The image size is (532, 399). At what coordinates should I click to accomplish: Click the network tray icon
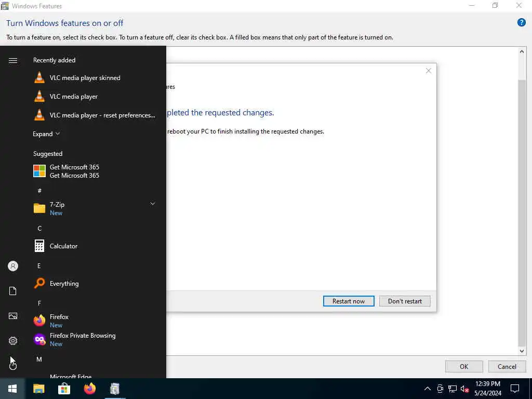(453, 389)
